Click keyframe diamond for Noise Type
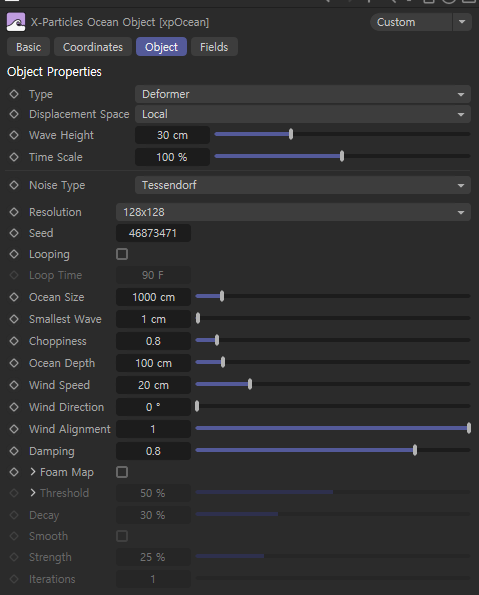 [14, 185]
